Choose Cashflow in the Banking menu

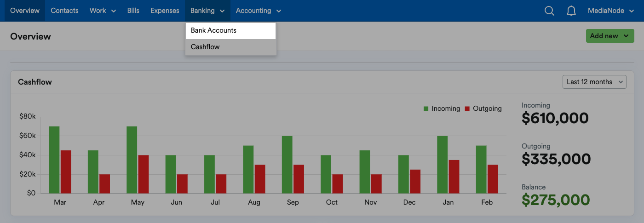(x=205, y=47)
